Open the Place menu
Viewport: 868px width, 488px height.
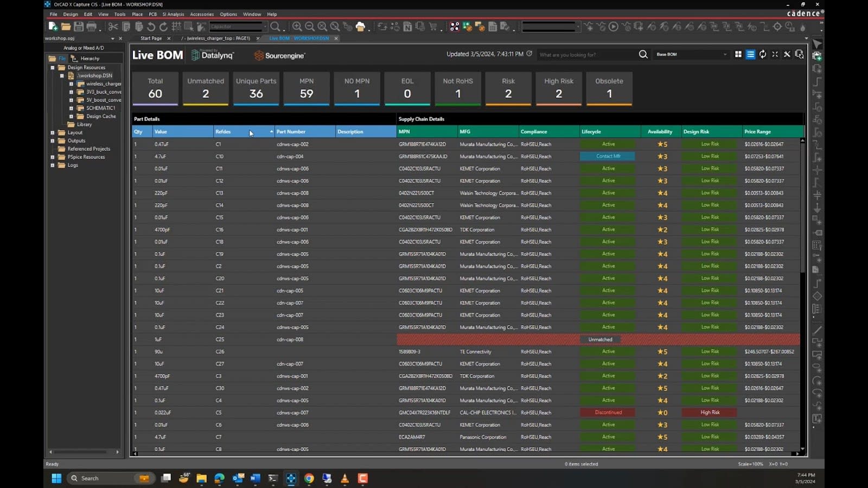coord(137,14)
